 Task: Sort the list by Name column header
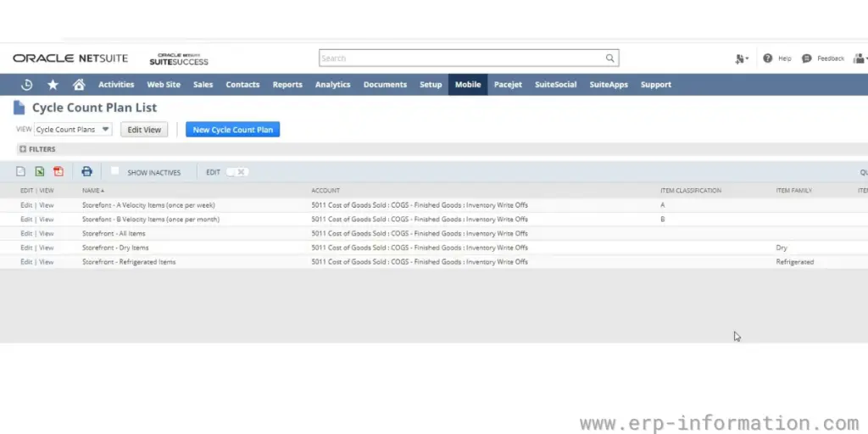pyautogui.click(x=92, y=191)
